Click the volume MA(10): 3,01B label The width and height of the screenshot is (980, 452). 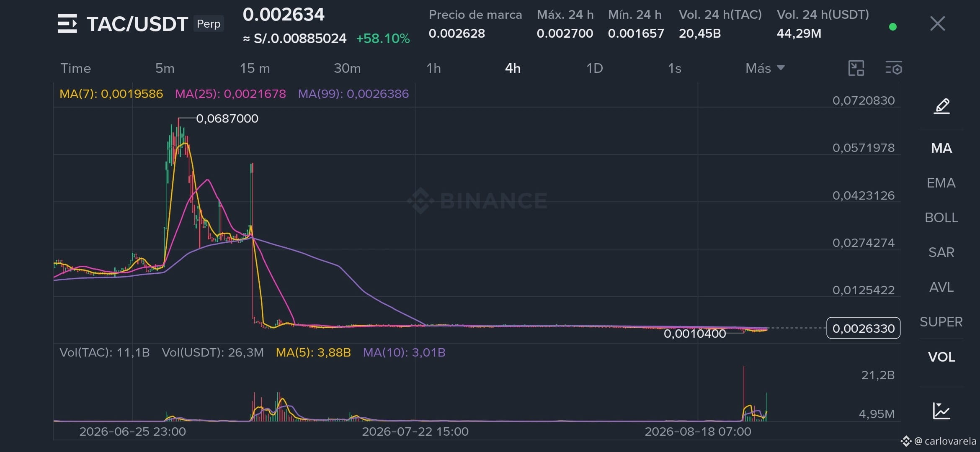[404, 352]
